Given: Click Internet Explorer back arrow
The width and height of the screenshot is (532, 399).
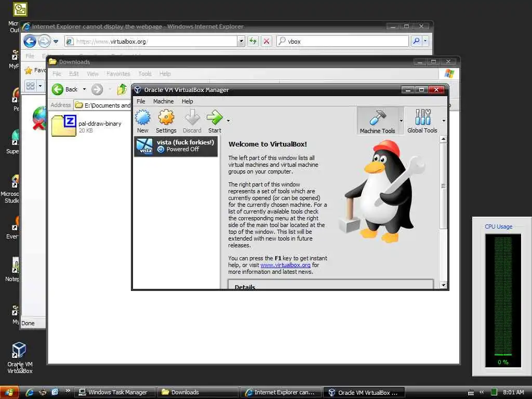Looking at the screenshot, I should (30, 42).
